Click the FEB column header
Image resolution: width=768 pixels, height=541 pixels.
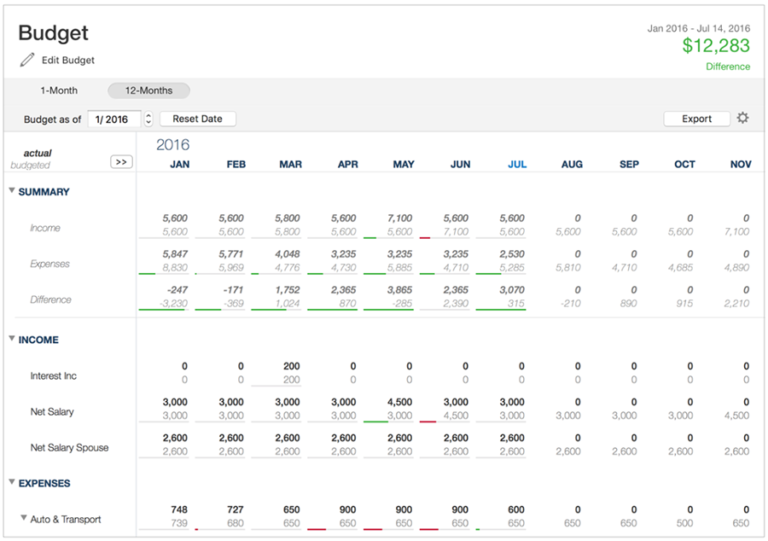pyautogui.click(x=236, y=165)
